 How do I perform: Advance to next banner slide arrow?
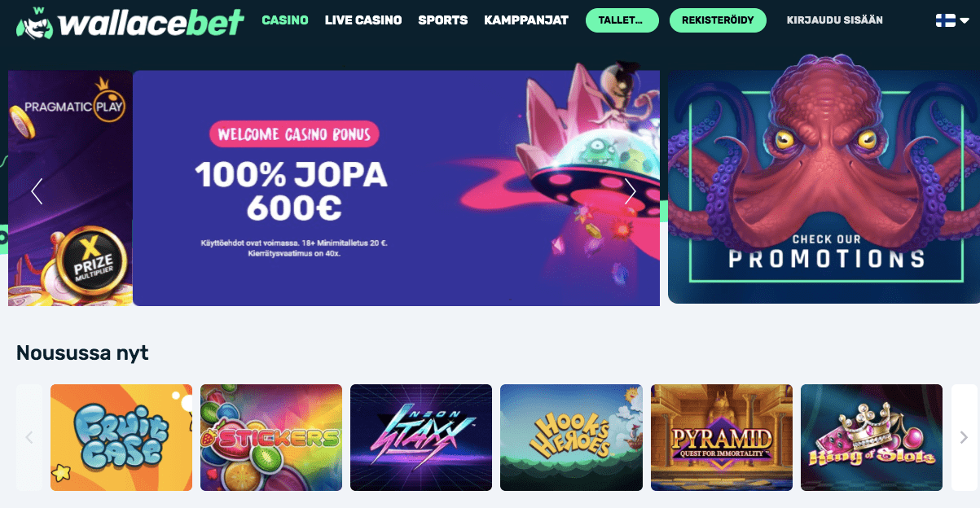(x=630, y=190)
